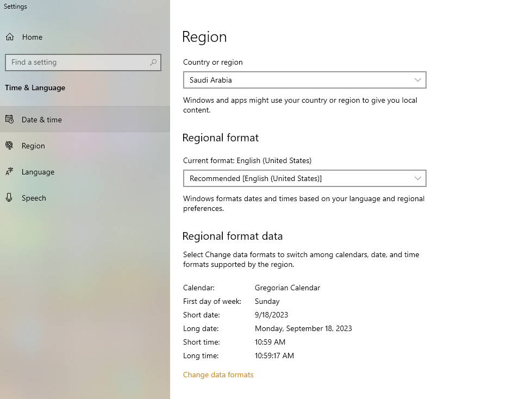532x399 pixels.
Task: Expand the Country or region chevron arrow
Action: coord(418,80)
